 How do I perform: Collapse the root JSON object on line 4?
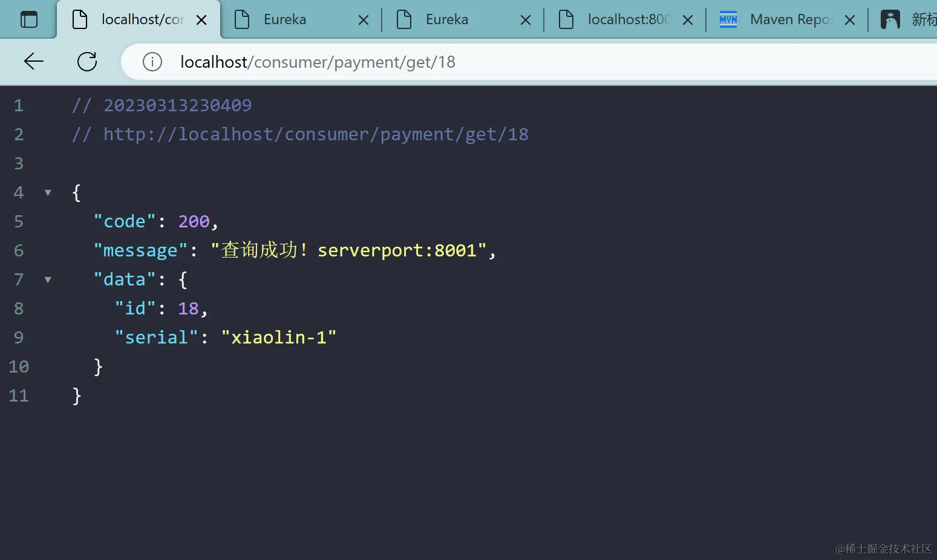[48, 192]
